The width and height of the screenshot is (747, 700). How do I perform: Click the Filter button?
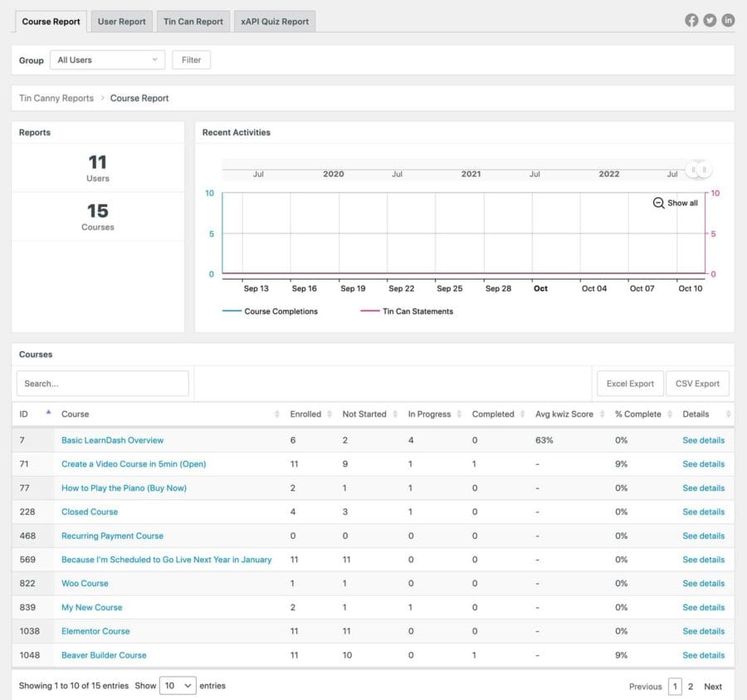tap(191, 60)
